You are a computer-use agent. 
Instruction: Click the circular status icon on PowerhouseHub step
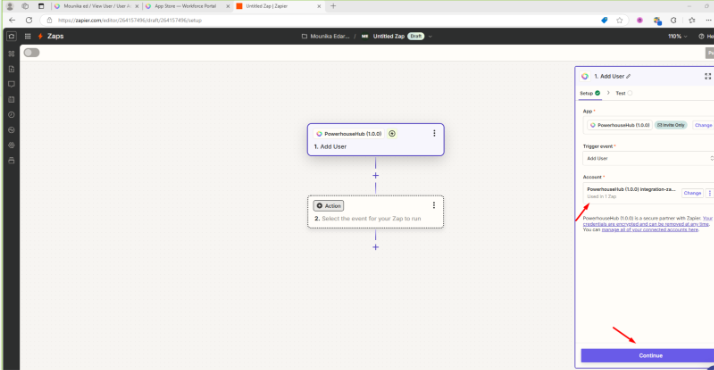392,133
